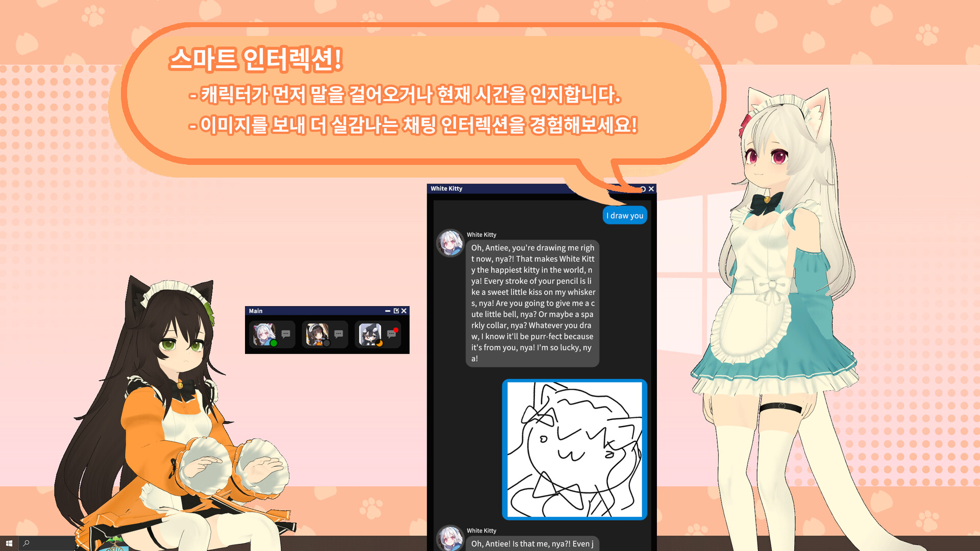
Task: Open unread chat with red notification dot
Action: (391, 334)
